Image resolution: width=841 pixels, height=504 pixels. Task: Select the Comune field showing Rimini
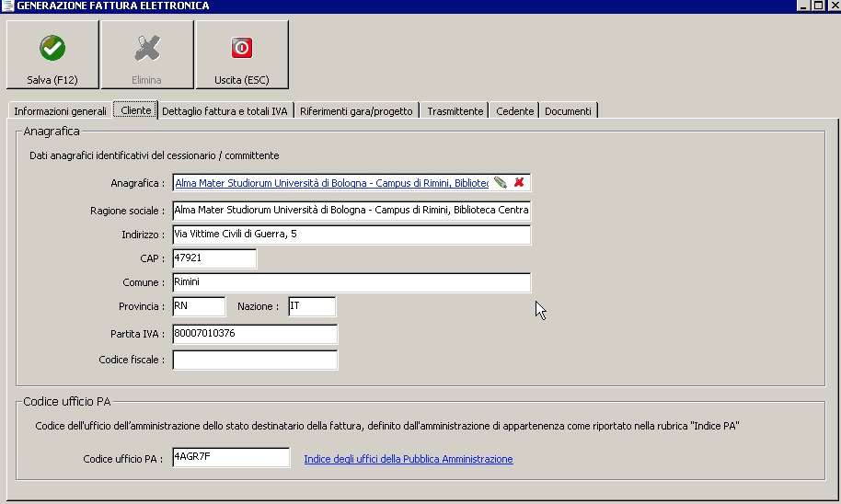tap(351, 282)
